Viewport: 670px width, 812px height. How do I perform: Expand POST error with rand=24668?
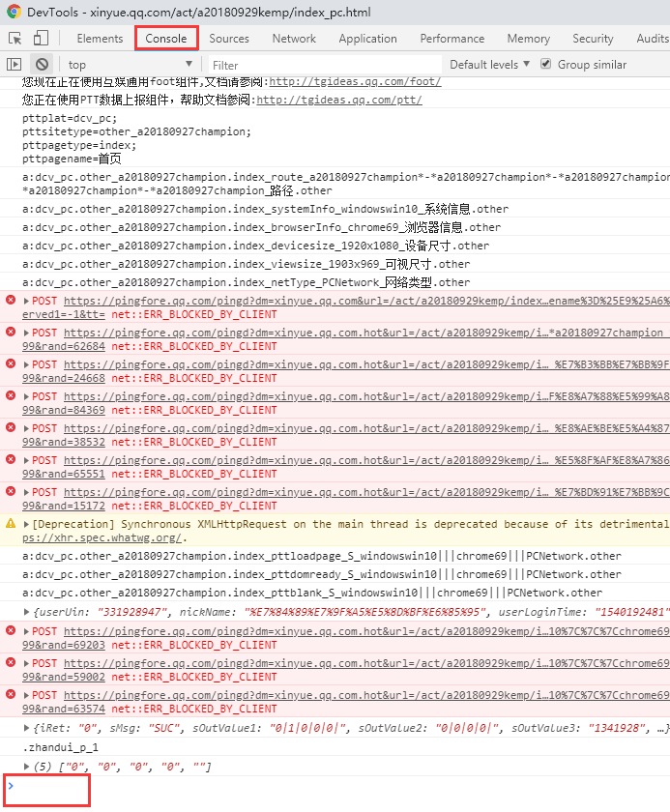[x=26, y=364]
